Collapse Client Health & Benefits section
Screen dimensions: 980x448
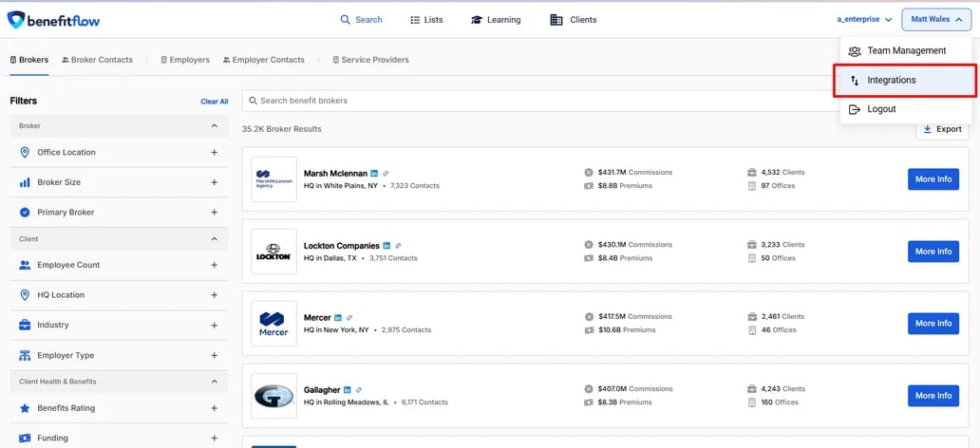coord(215,382)
